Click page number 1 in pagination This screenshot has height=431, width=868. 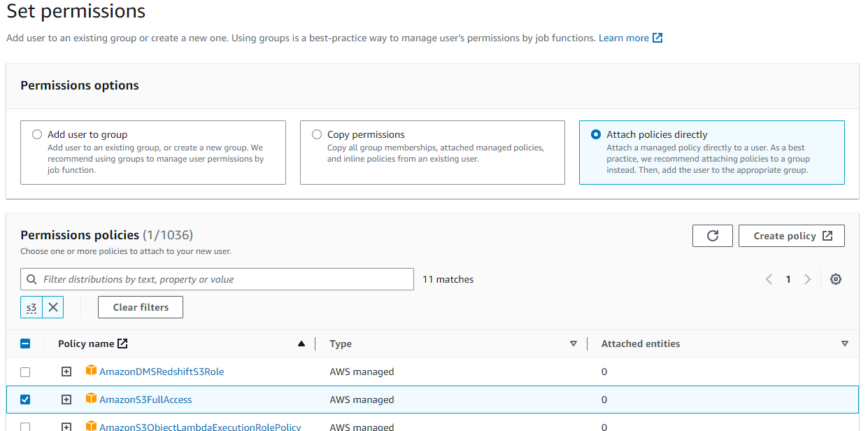pos(788,279)
